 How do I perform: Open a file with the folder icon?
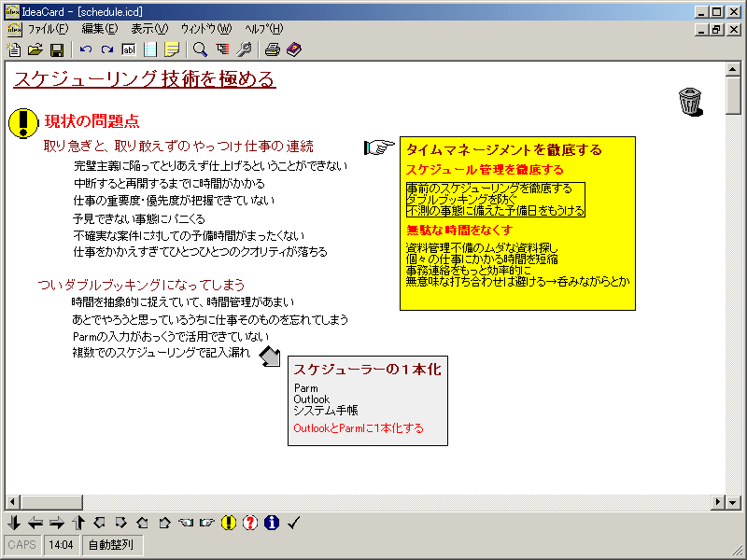click(x=35, y=49)
